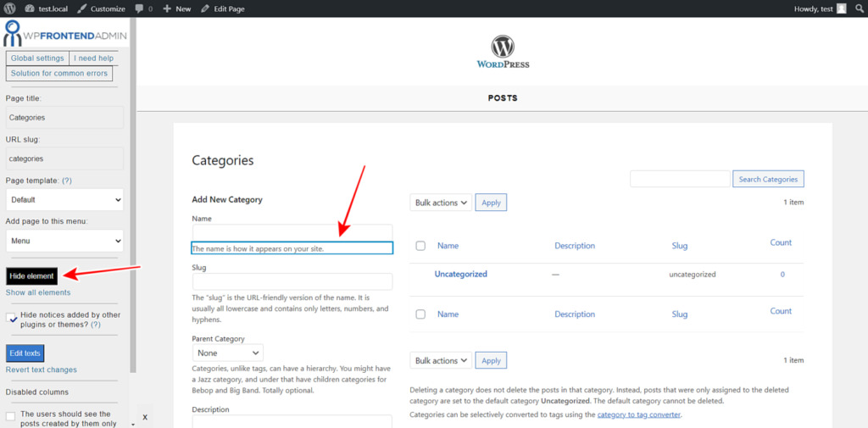Open the Add page to this menu dropdown
868x428 pixels.
(64, 241)
